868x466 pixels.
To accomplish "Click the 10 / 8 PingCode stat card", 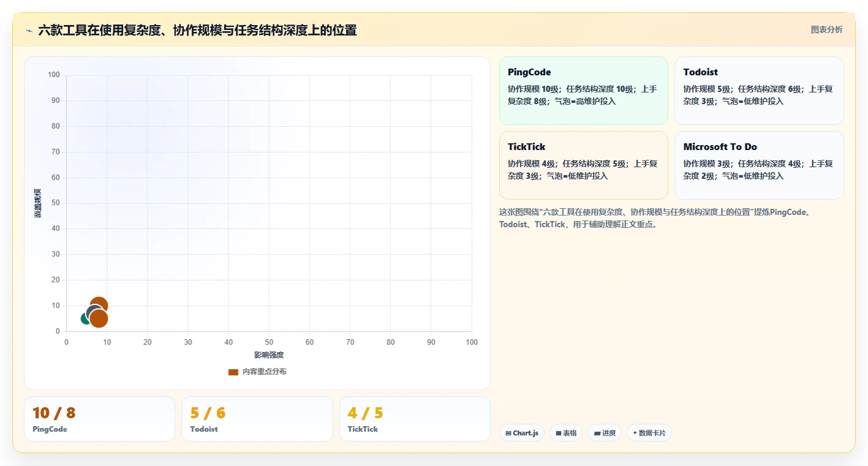I will (99, 419).
